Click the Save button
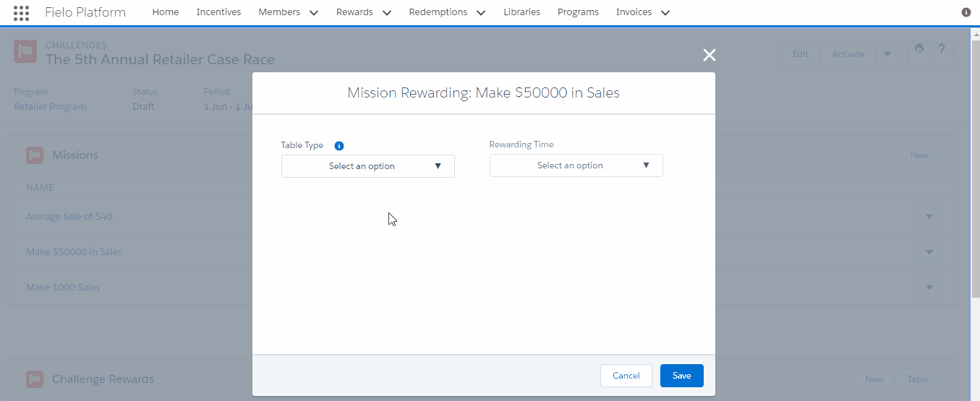 point(682,376)
